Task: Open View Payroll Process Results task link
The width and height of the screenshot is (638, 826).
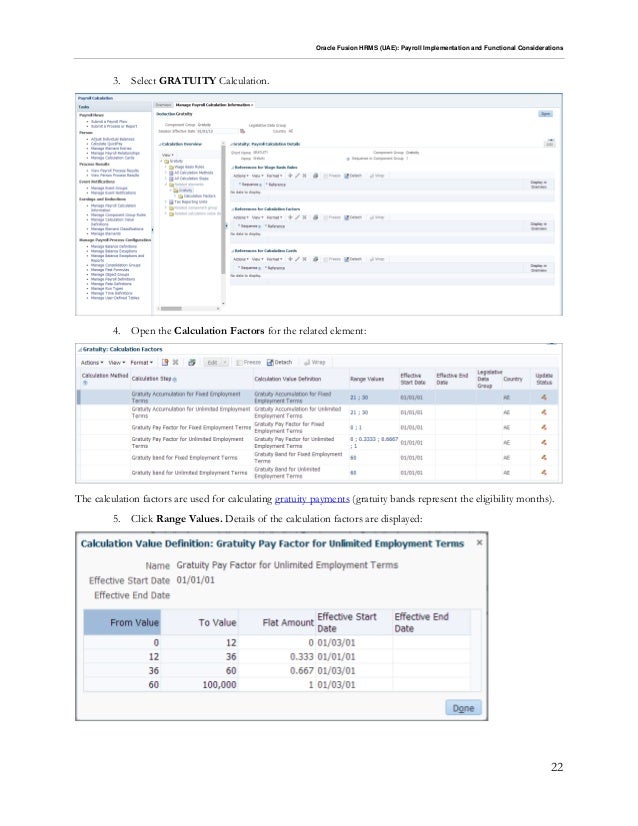Action: click(x=115, y=170)
